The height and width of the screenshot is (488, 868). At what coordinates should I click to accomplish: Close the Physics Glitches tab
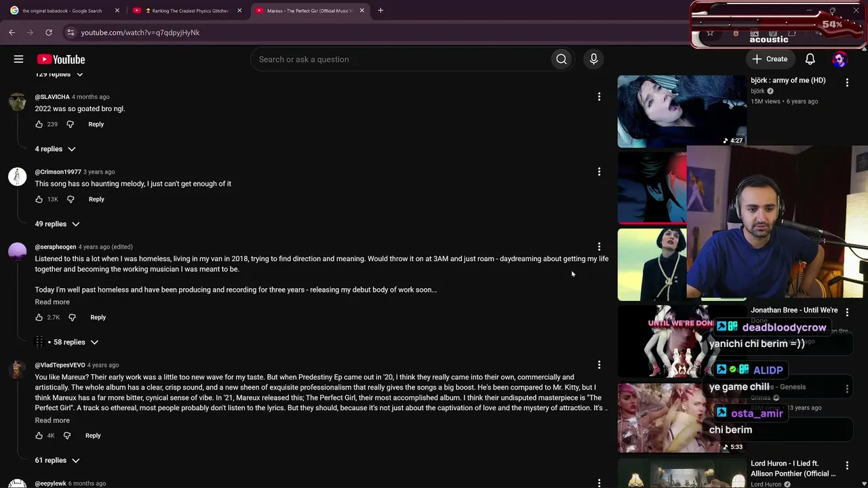(x=239, y=10)
